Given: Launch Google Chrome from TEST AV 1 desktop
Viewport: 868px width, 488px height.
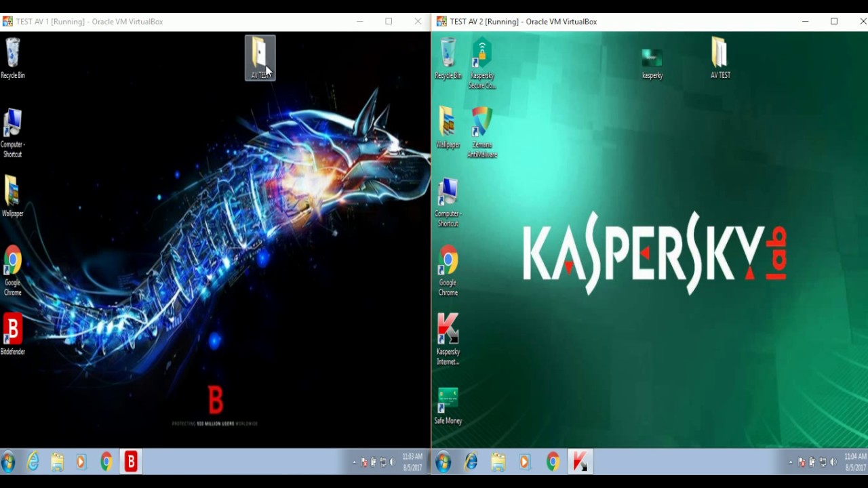Looking at the screenshot, I should (x=12, y=271).
